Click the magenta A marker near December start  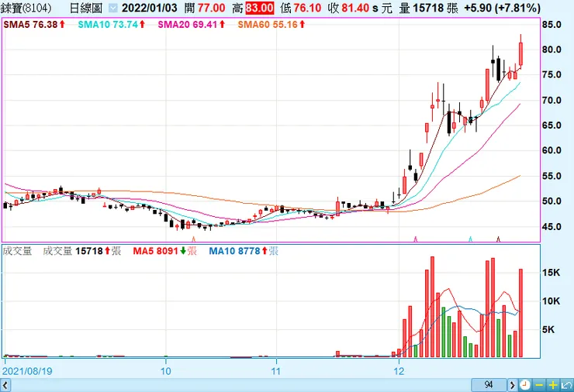(416, 239)
